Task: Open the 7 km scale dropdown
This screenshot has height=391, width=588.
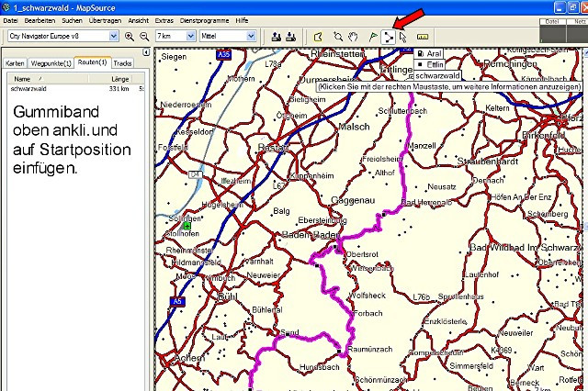Action: tap(189, 36)
